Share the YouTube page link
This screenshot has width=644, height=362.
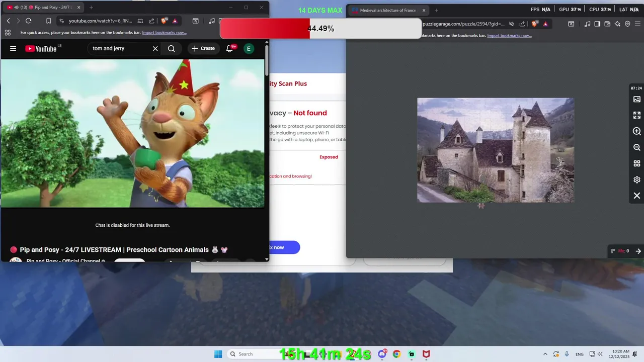[151, 21]
